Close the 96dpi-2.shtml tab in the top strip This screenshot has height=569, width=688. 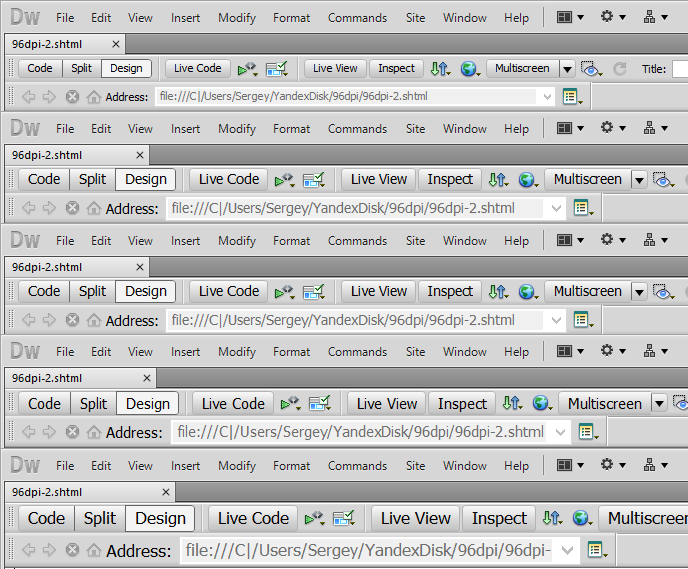pos(116,44)
